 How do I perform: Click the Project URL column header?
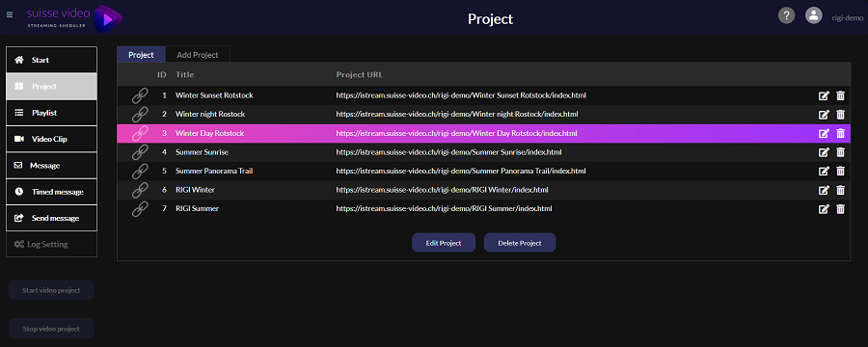click(x=360, y=74)
